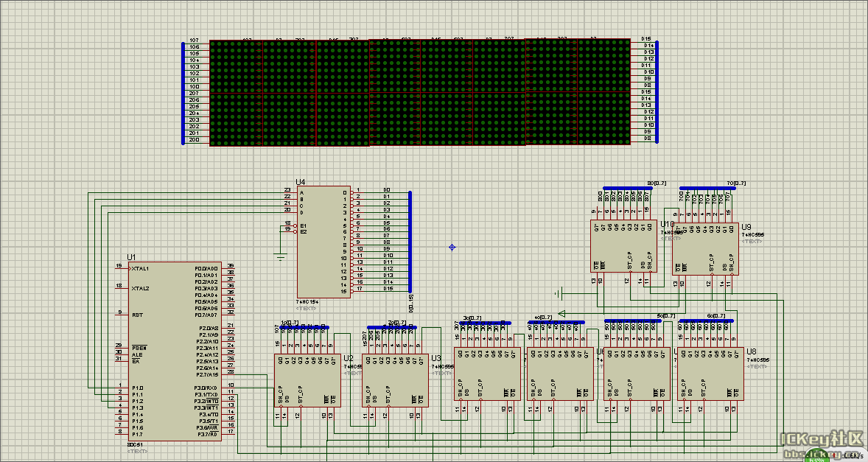Click the XTAL1 pin label on U1
868x462 pixels.
tap(141, 268)
